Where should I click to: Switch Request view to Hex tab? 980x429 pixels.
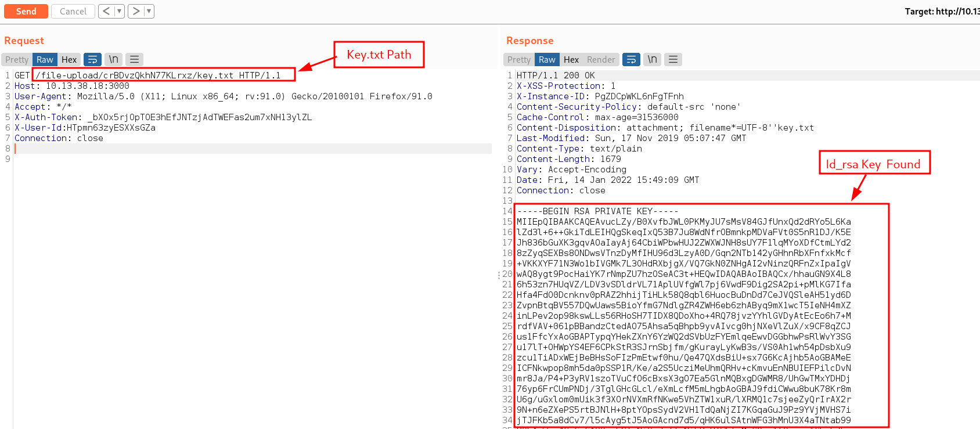pos(69,59)
